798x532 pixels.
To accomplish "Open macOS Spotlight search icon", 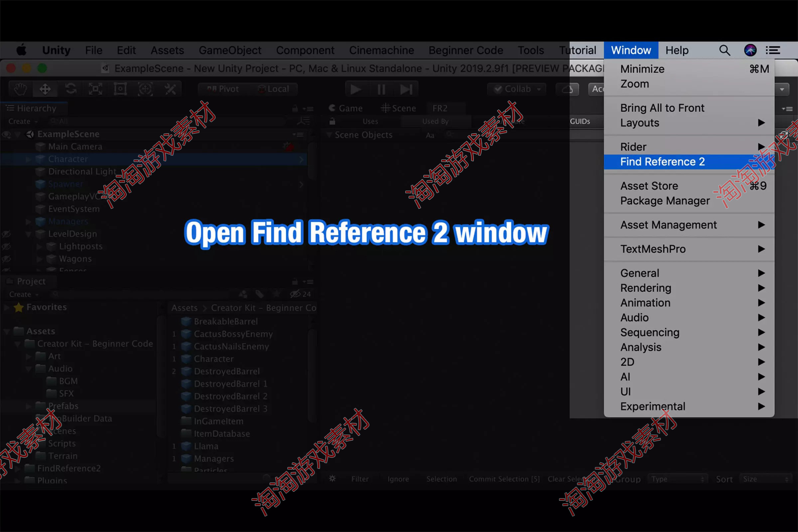I will pyautogui.click(x=725, y=50).
